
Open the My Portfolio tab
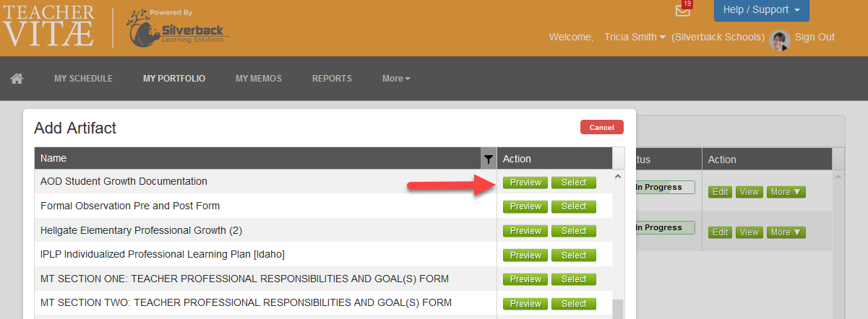pos(174,79)
